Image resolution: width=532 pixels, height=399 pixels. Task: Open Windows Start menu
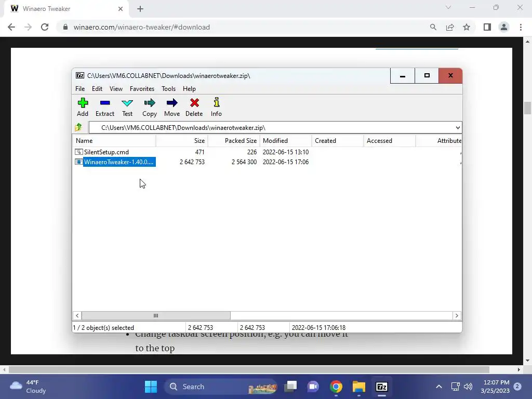click(151, 387)
